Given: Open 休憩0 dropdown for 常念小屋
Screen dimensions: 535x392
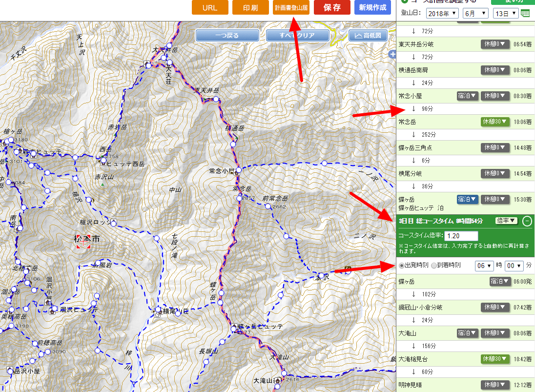Looking at the screenshot, I should [495, 96].
